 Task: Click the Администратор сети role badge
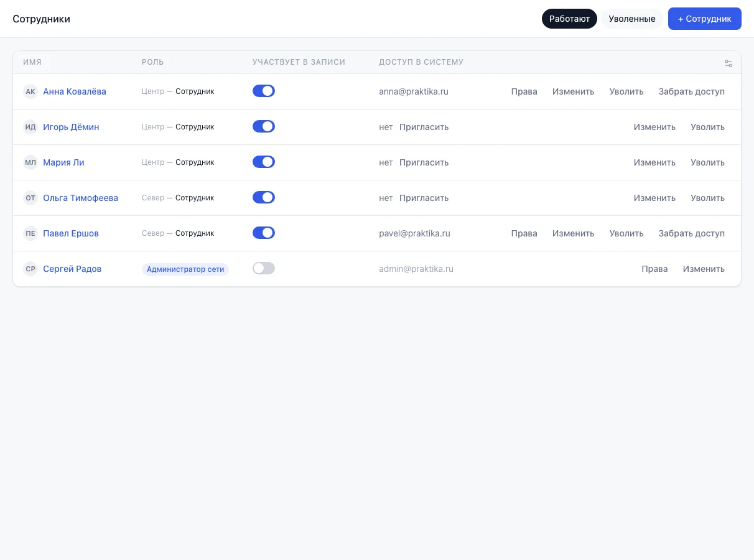pyautogui.click(x=185, y=269)
